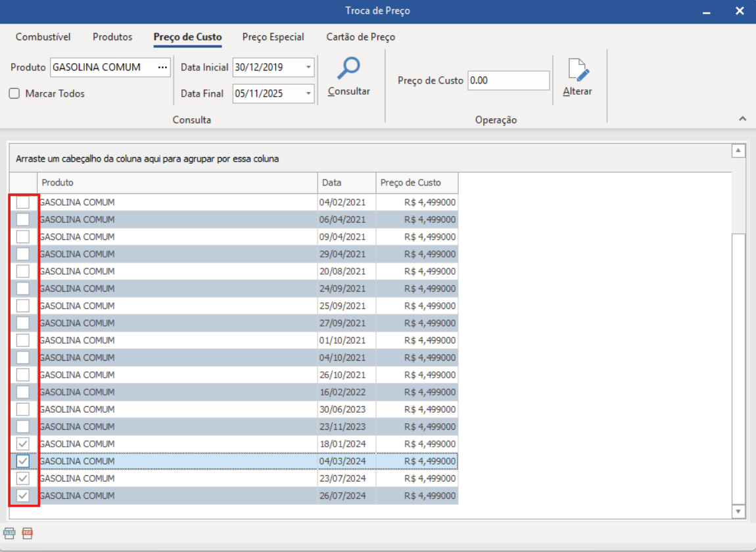Viewport: 756px width, 552px height.
Task: Collapse the ribbon with chevron arrow
Action: click(x=742, y=119)
